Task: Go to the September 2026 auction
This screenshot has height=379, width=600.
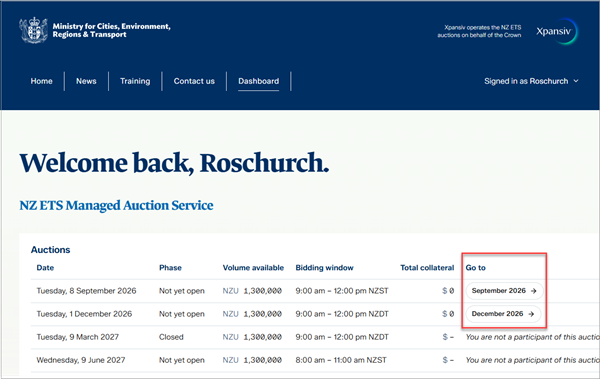Action: [504, 291]
